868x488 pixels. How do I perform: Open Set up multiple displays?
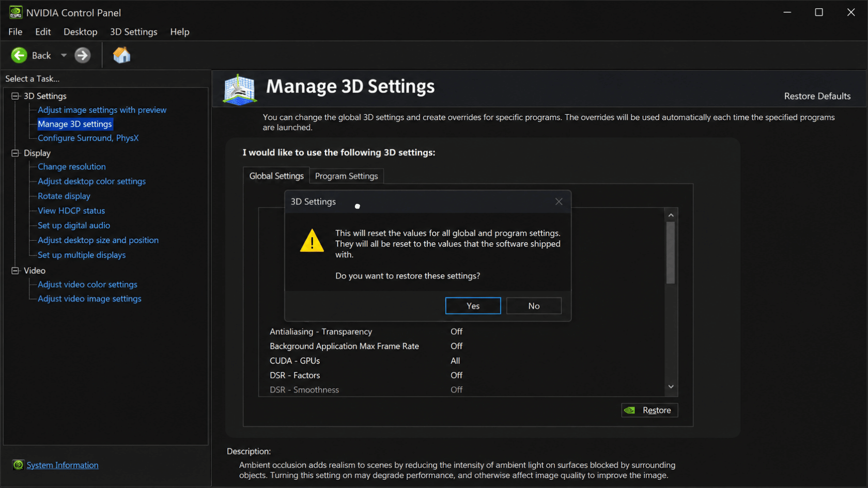click(x=81, y=255)
